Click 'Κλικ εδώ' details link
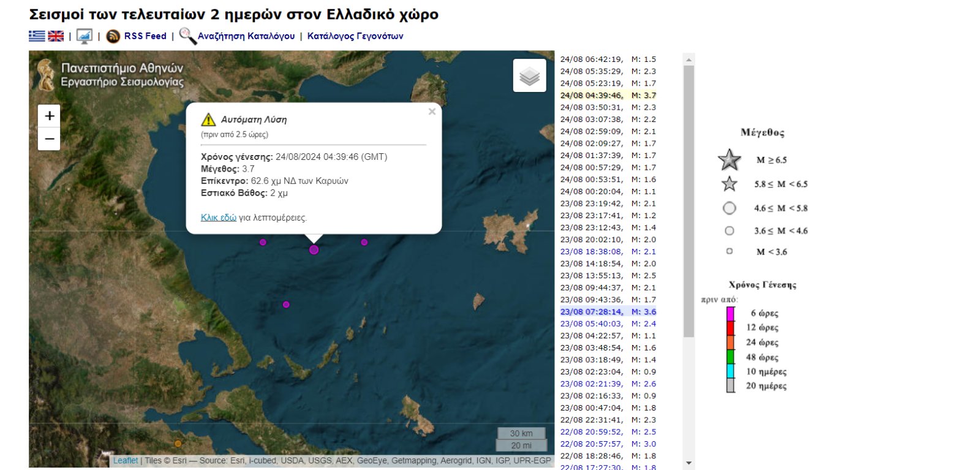 pyautogui.click(x=219, y=218)
